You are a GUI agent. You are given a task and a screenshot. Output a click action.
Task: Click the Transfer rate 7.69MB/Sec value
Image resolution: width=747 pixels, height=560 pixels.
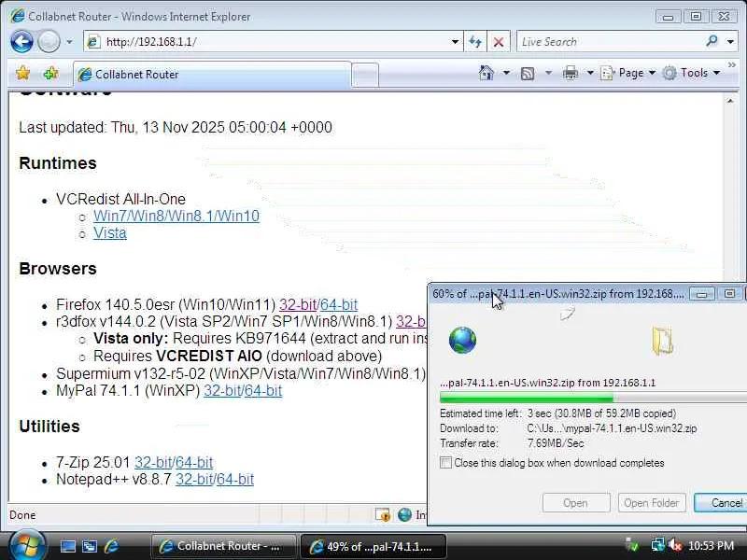[556, 443]
